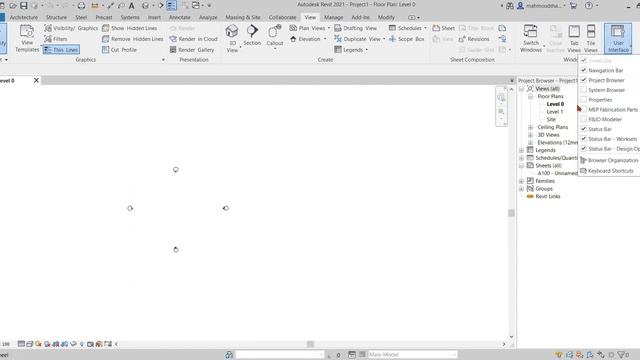Click Switch Windows
The image size is (640, 360).
click(531, 38)
